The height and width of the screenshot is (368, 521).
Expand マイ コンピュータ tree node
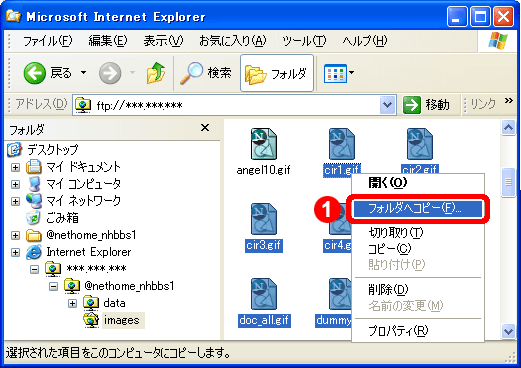pos(15,184)
